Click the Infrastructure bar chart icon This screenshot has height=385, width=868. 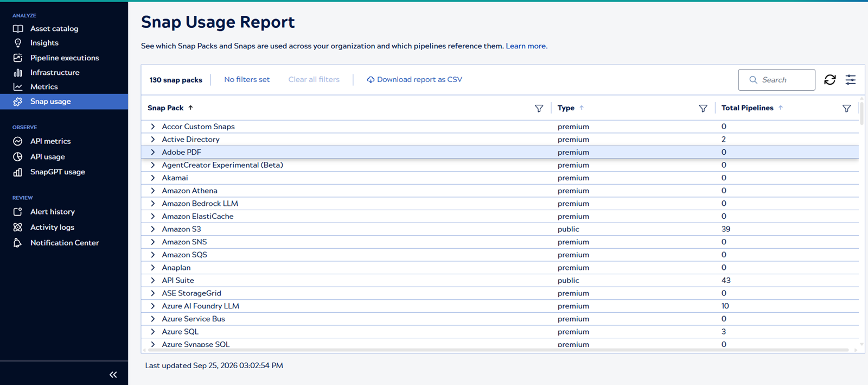click(18, 72)
